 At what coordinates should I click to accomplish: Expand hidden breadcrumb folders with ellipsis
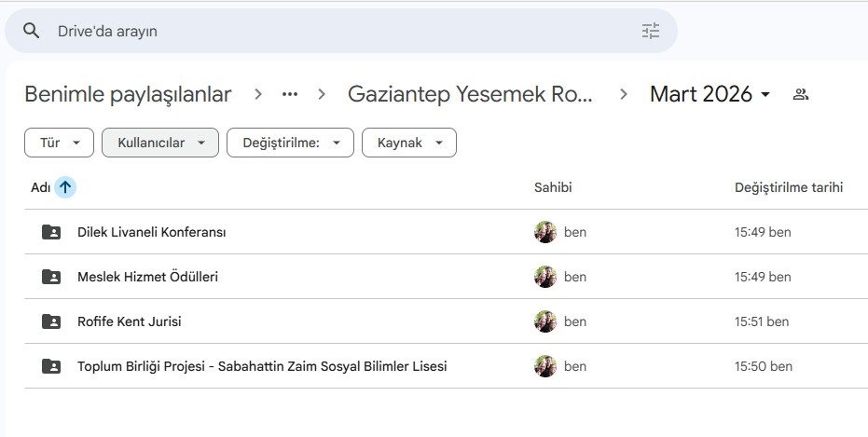pyautogui.click(x=290, y=94)
